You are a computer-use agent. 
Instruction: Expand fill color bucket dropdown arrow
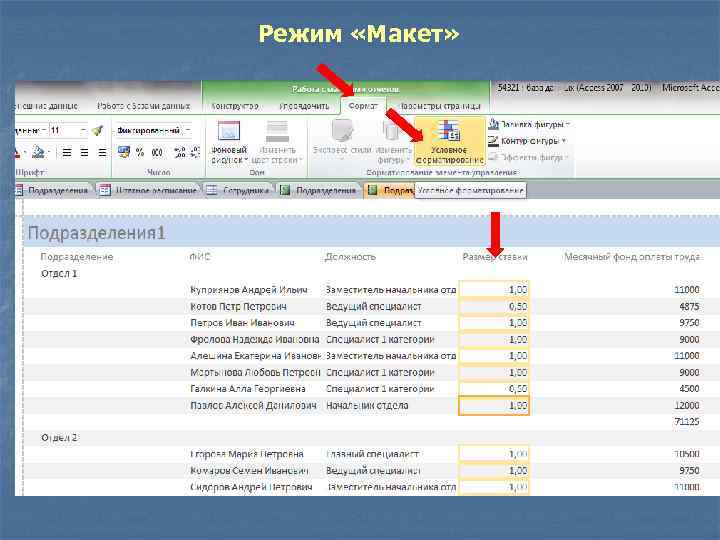point(48,152)
